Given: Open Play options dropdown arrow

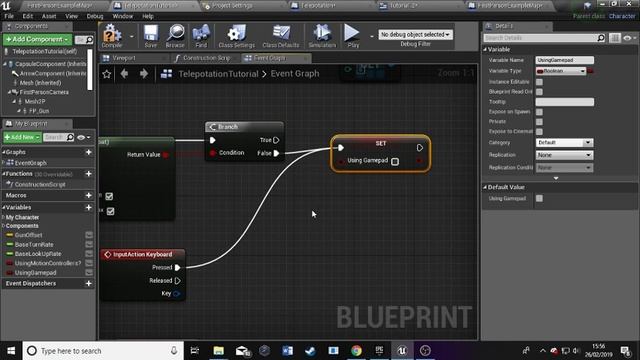Looking at the screenshot, I should [371, 36].
